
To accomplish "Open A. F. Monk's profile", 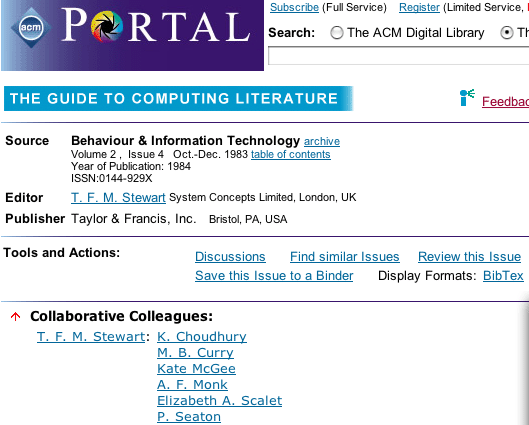I will point(192,385).
